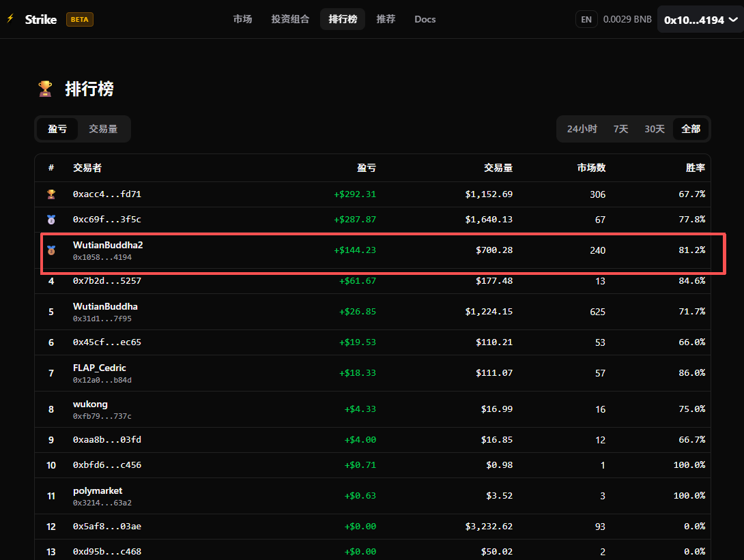Select the 盈亏 leaderboard tab
This screenshot has height=560, width=744.
coord(57,129)
